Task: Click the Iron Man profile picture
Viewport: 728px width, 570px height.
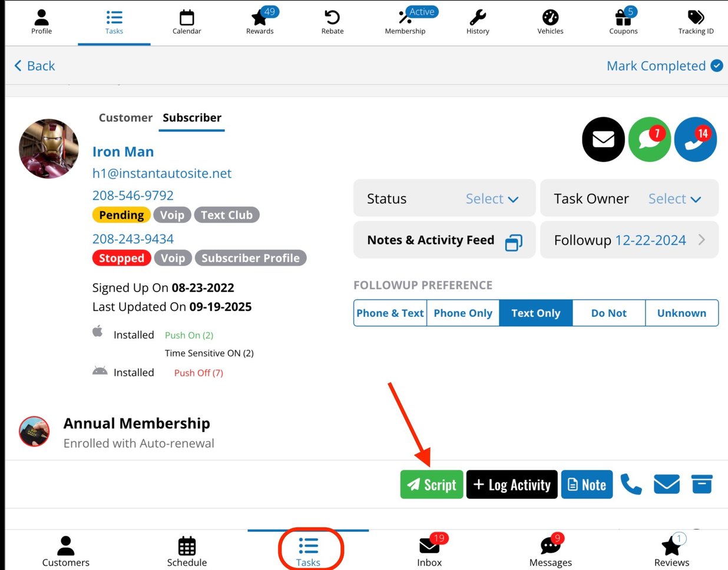Action: pos(49,149)
